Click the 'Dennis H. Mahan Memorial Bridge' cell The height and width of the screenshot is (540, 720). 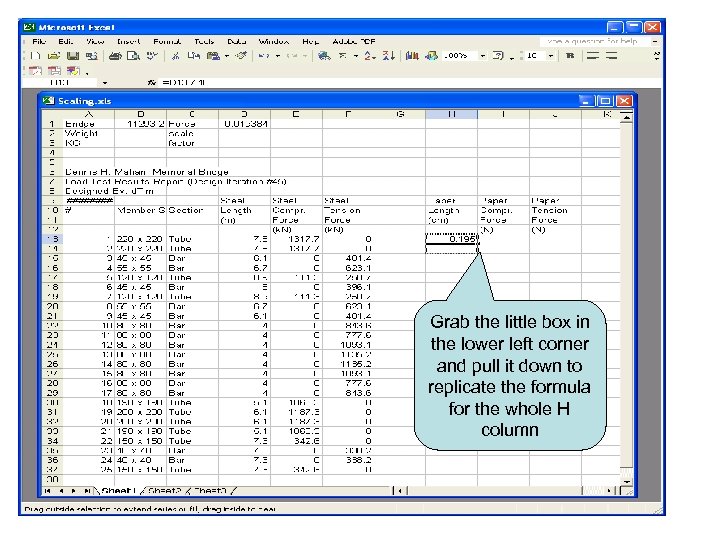[x=146, y=172]
